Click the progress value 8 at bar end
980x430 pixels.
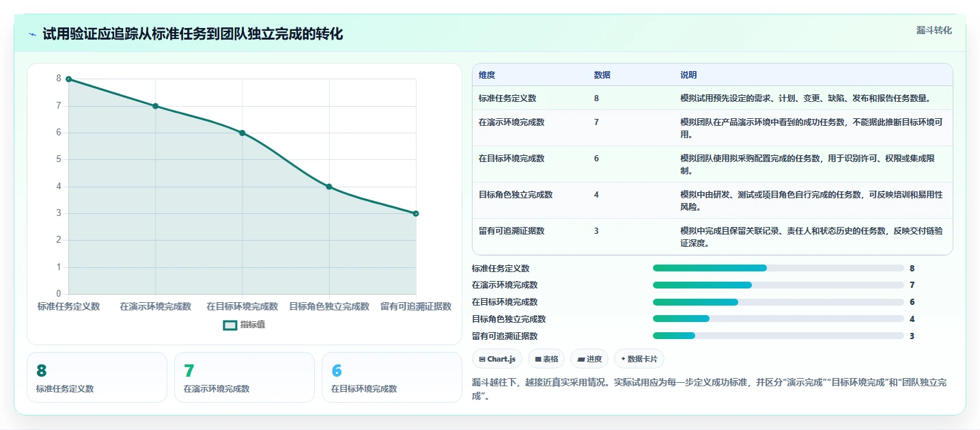[912, 269]
